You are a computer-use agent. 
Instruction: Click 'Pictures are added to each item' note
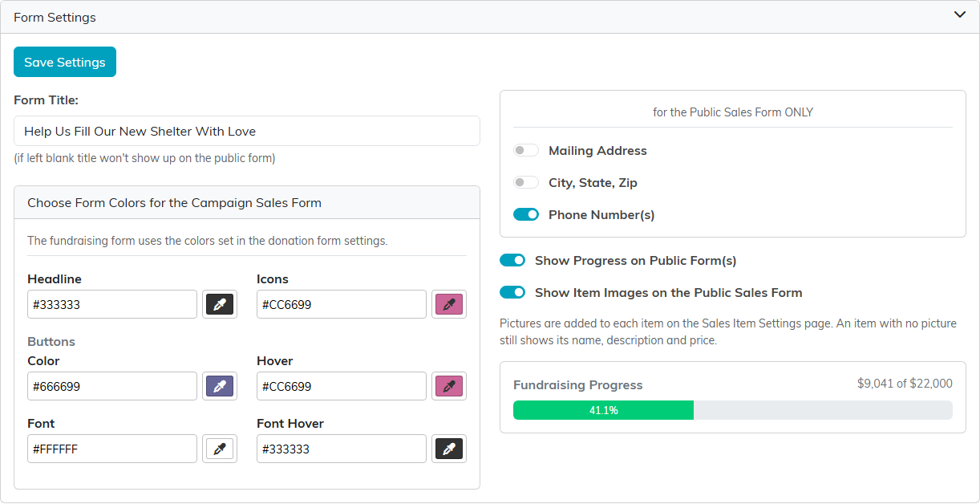tap(728, 331)
